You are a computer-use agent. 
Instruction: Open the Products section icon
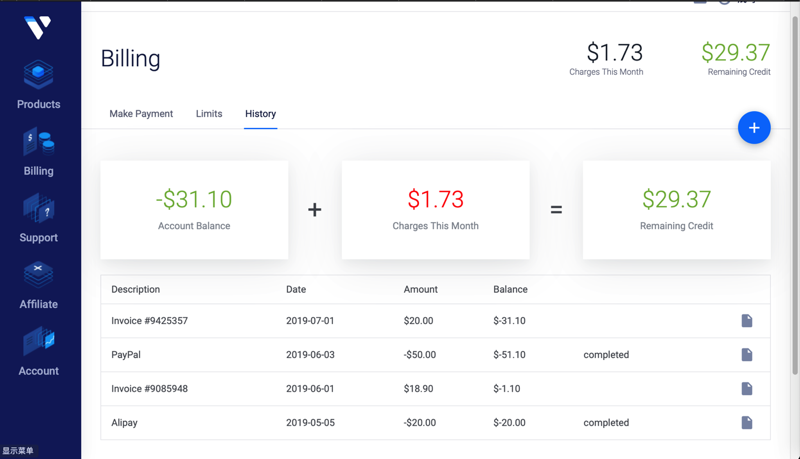(38, 75)
